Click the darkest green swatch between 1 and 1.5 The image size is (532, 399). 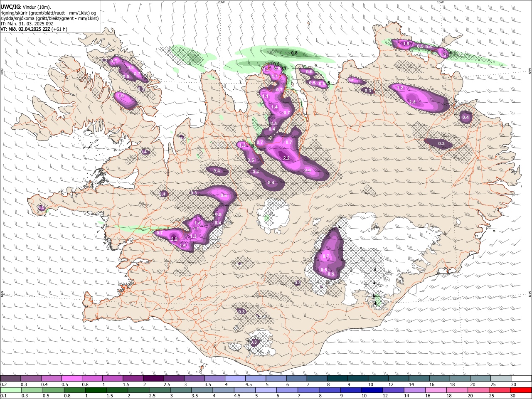tap(96, 390)
